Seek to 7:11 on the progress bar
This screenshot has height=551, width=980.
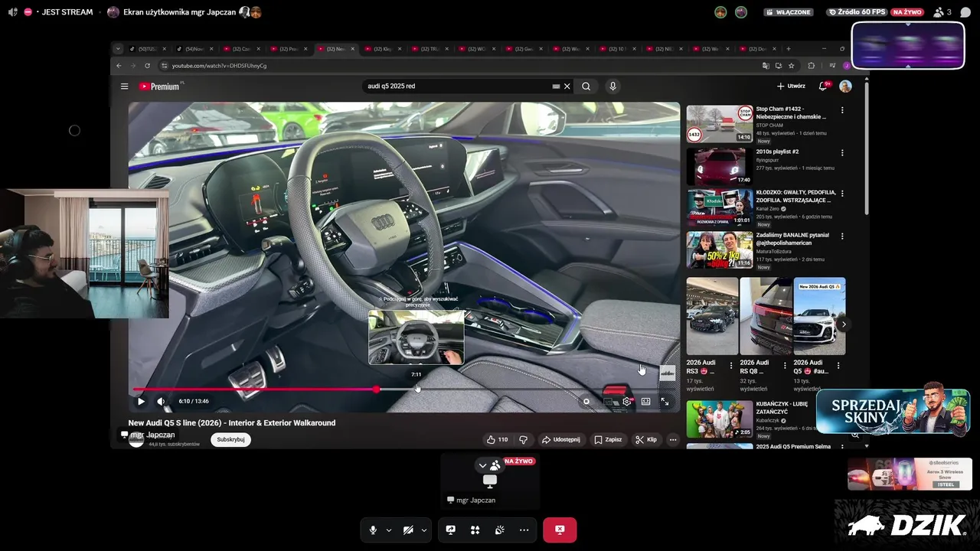click(417, 390)
